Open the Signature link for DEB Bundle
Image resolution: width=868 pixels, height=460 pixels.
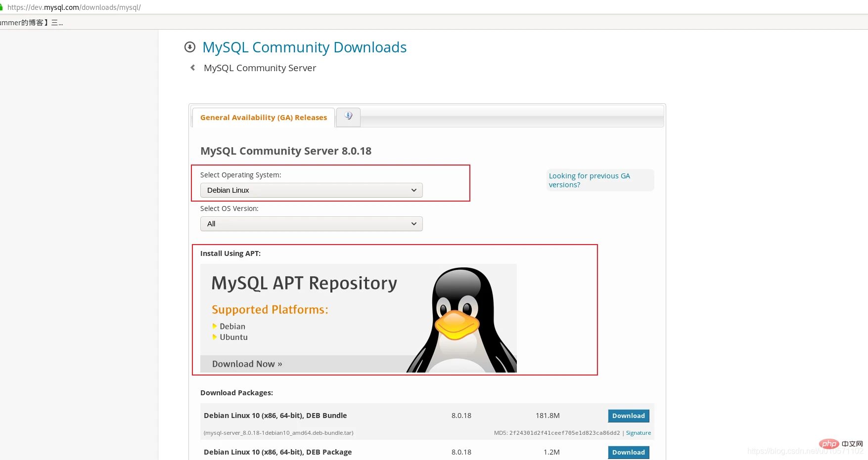[x=638, y=433]
